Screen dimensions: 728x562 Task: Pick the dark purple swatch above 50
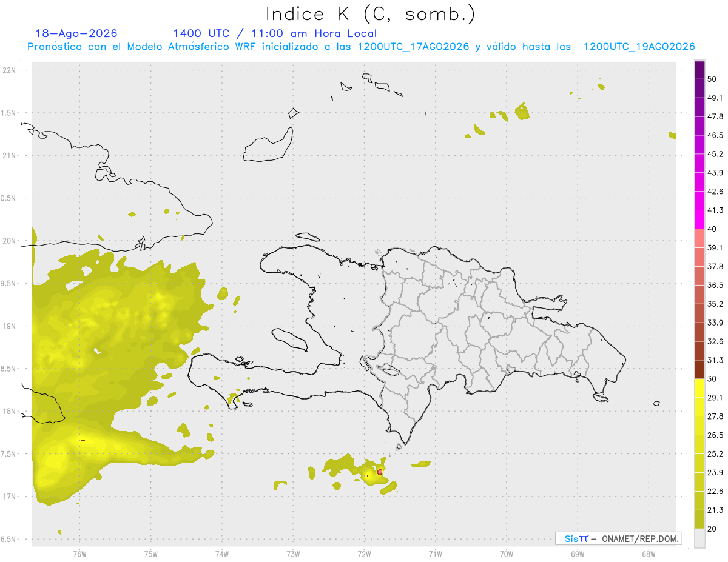[x=700, y=70]
